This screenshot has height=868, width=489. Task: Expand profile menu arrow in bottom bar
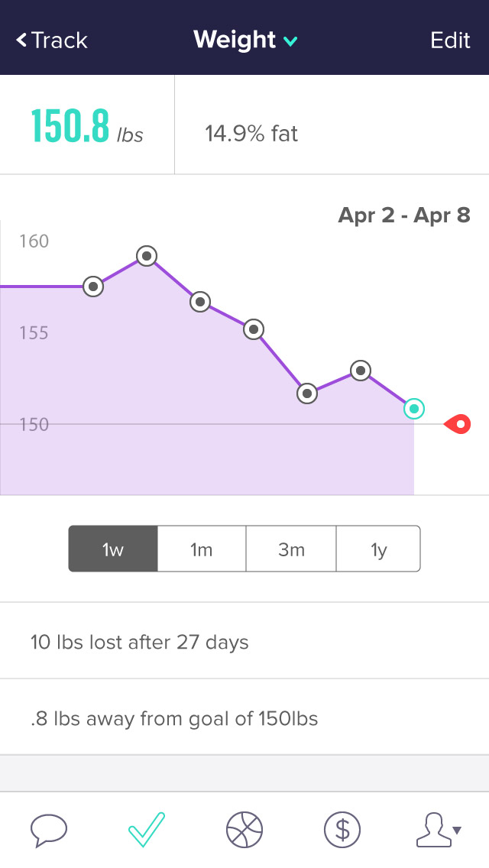pyautogui.click(x=457, y=830)
